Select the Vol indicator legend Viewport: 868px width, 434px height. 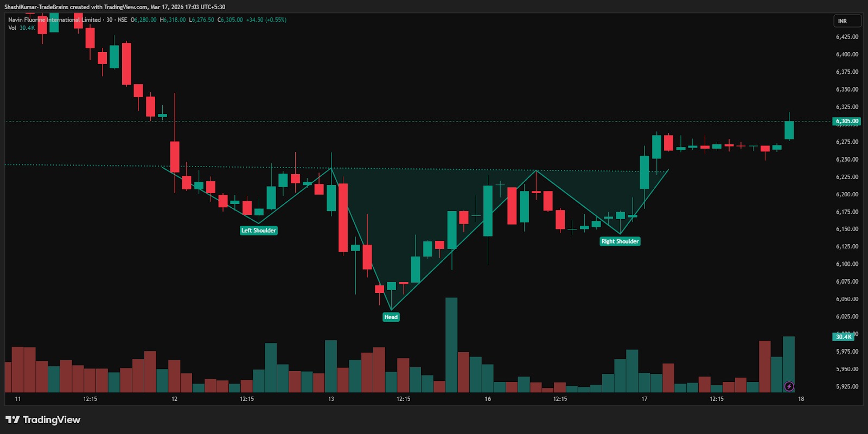click(12, 28)
